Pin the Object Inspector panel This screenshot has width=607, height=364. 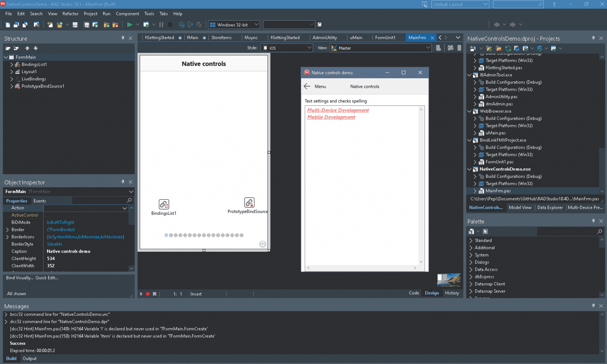123,182
